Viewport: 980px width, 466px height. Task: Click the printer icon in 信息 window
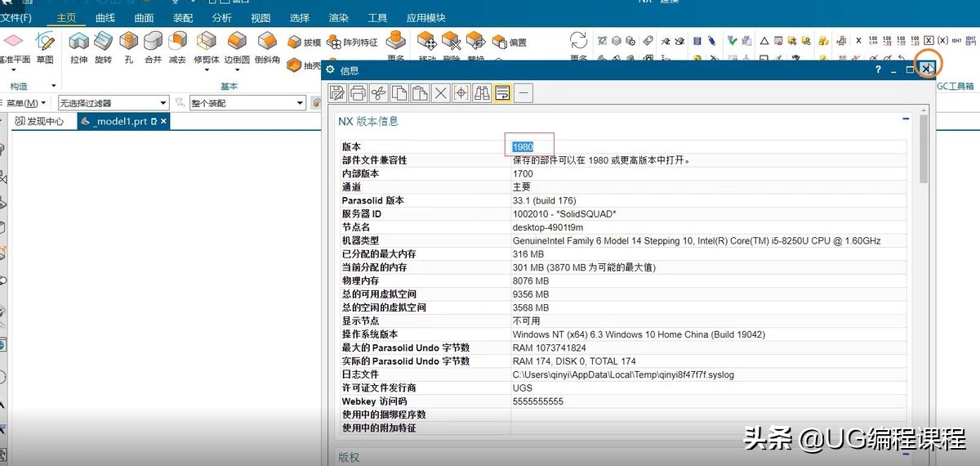(x=358, y=93)
